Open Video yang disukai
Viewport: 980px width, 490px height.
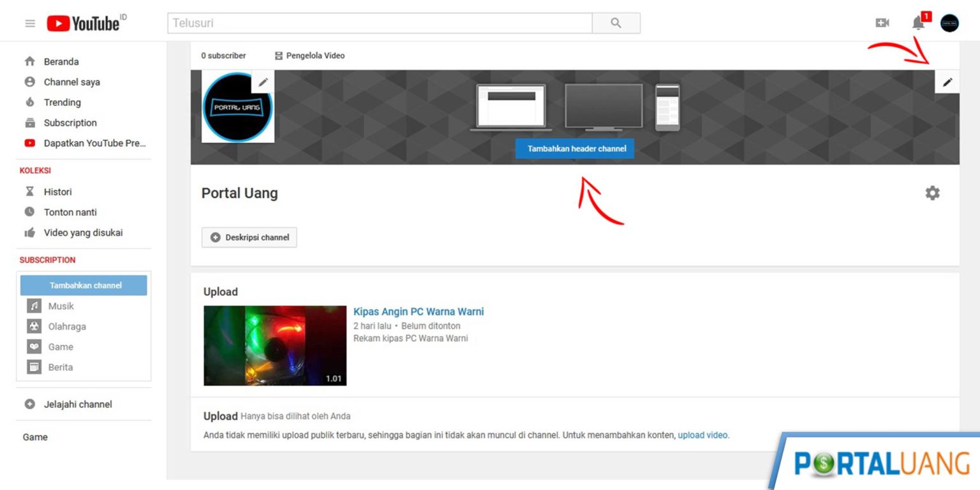(84, 232)
